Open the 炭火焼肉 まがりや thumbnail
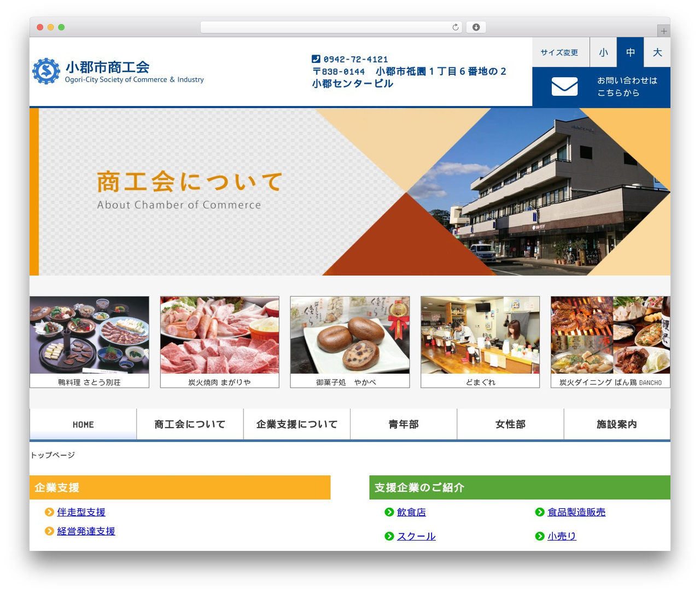Screen dimensions: 700x593 (x=219, y=342)
